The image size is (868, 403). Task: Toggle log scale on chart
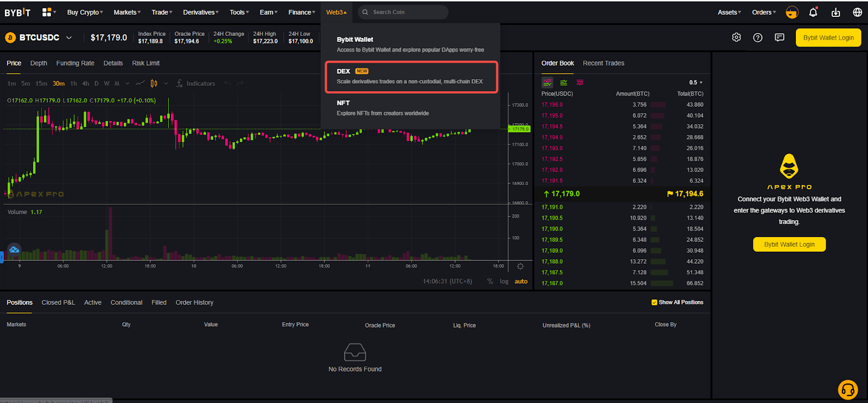pyautogui.click(x=504, y=282)
